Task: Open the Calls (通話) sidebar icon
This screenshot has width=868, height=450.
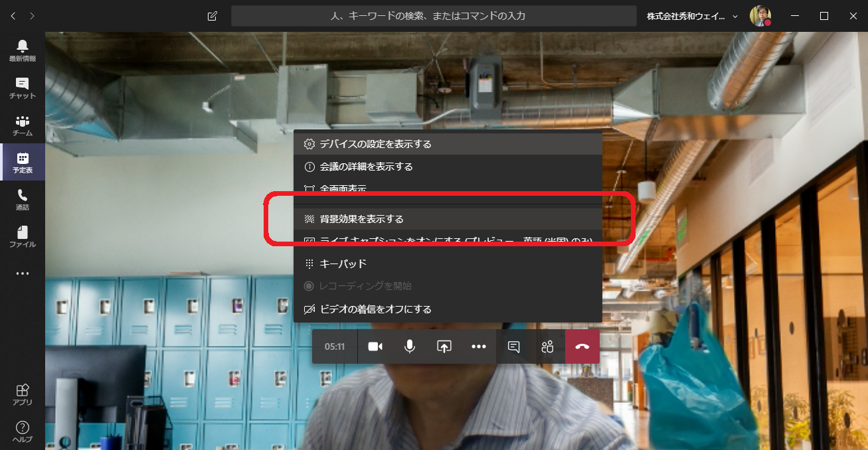Action: tap(23, 199)
